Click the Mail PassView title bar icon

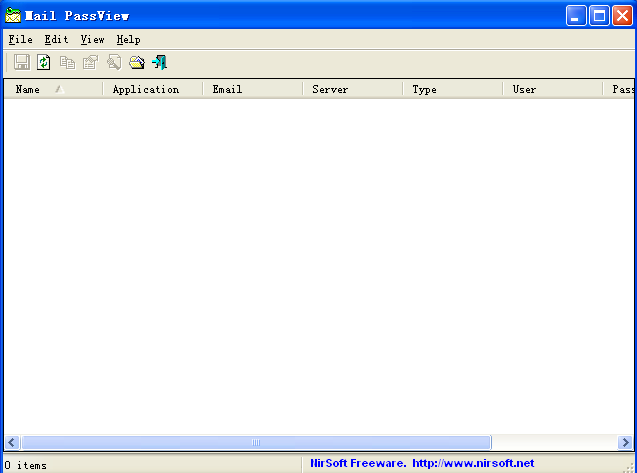point(13,15)
